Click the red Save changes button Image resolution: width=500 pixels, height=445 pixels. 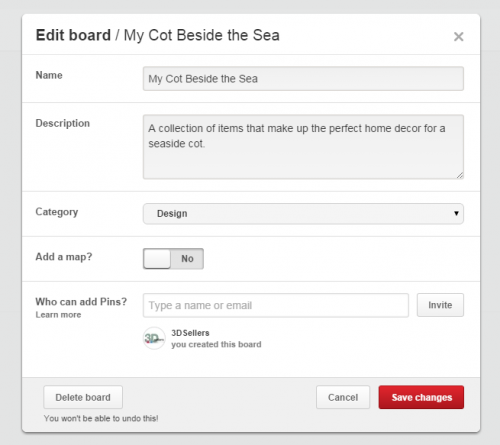tap(421, 397)
